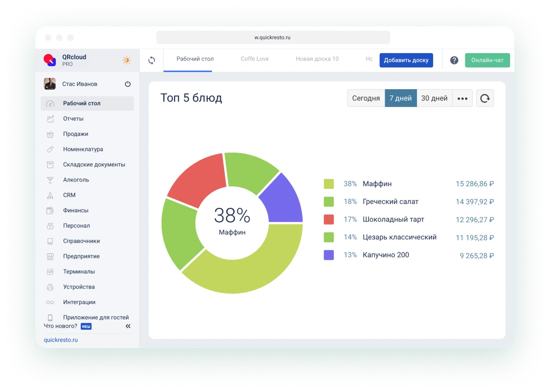The width and height of the screenshot is (549, 392).
Task: Open the three dots more periods menu
Action: coord(462,98)
